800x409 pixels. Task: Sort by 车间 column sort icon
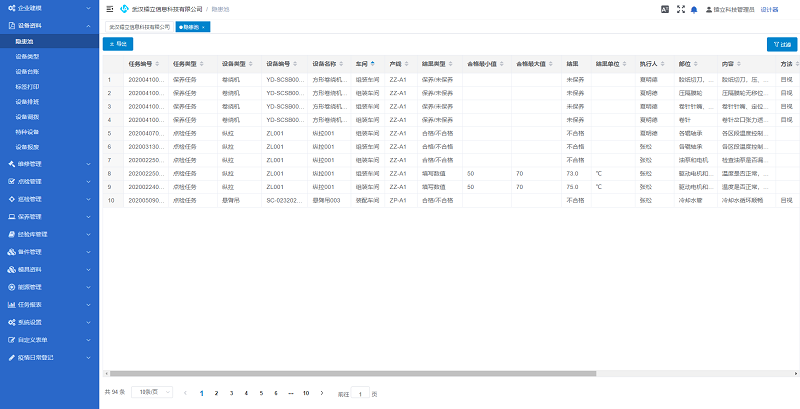(373, 63)
